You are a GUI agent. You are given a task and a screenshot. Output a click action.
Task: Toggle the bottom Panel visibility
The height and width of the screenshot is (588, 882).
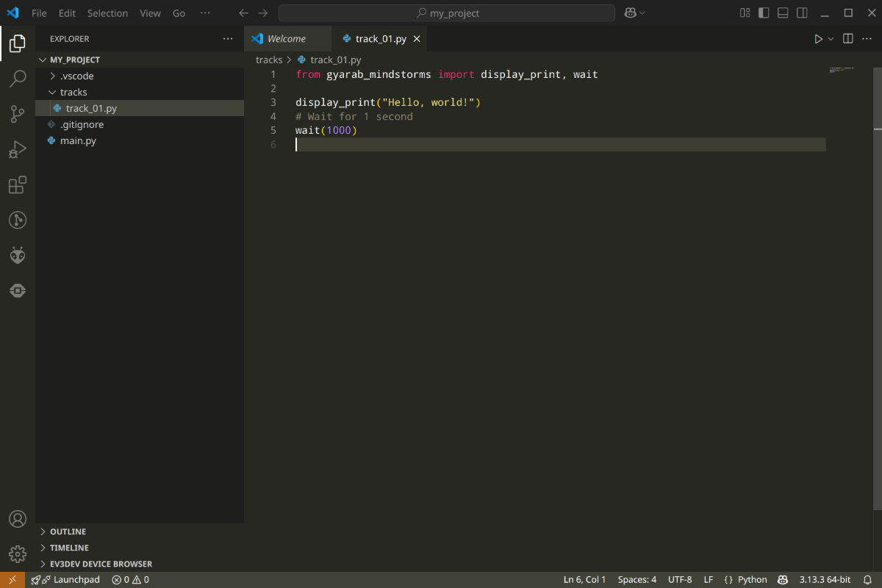point(784,13)
